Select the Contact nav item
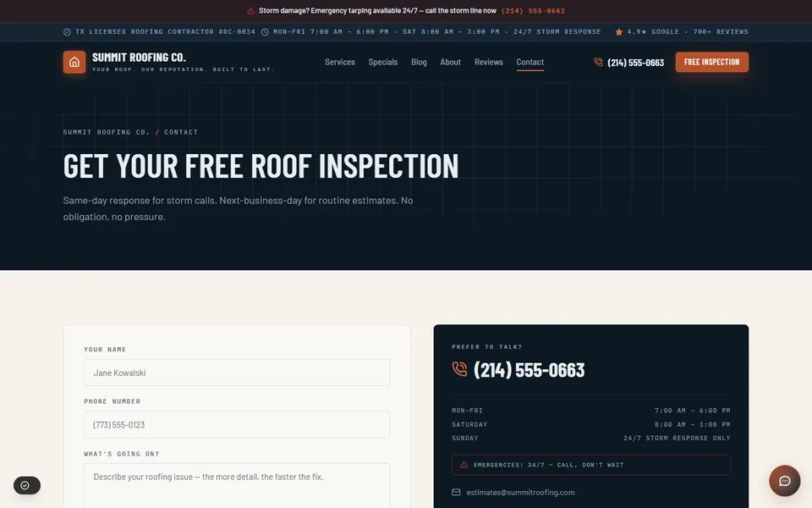Viewport: 812px width, 508px height. pos(529,62)
